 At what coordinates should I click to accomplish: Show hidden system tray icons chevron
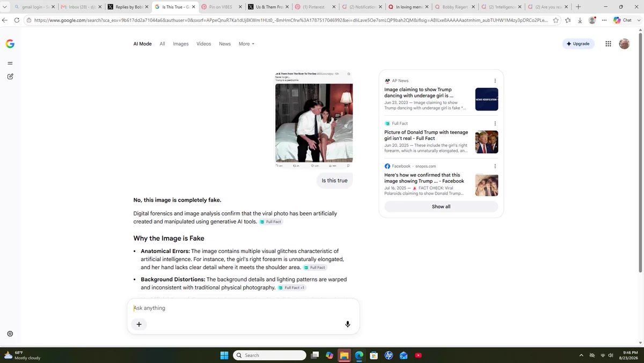pos(581,355)
